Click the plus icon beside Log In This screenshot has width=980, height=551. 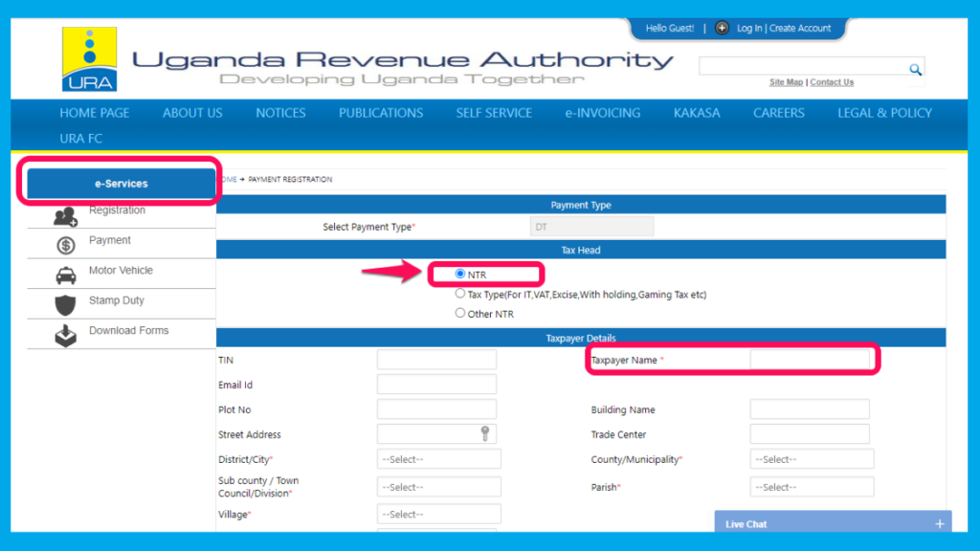(722, 28)
